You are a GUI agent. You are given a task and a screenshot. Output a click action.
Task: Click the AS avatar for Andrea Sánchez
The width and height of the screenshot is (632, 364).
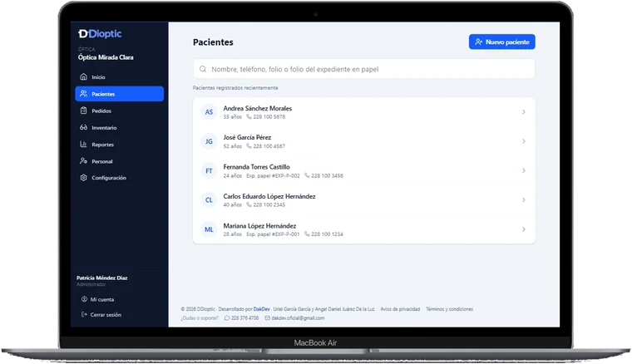(x=209, y=112)
